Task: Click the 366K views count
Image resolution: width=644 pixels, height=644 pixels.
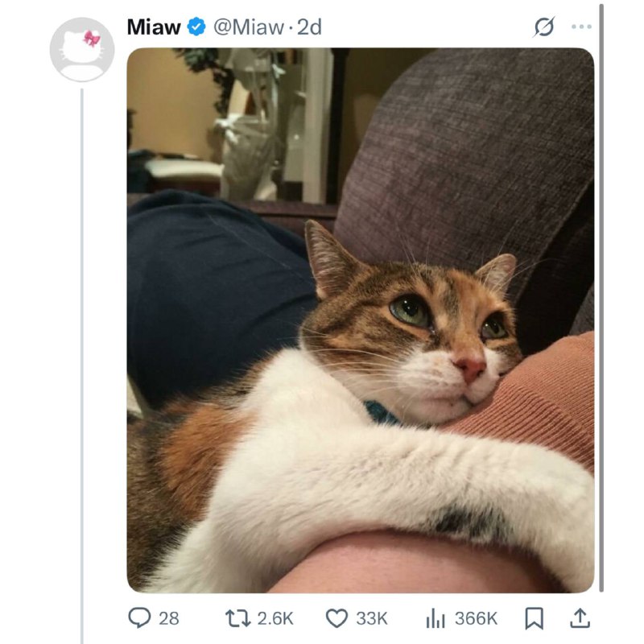Action: tap(476, 618)
